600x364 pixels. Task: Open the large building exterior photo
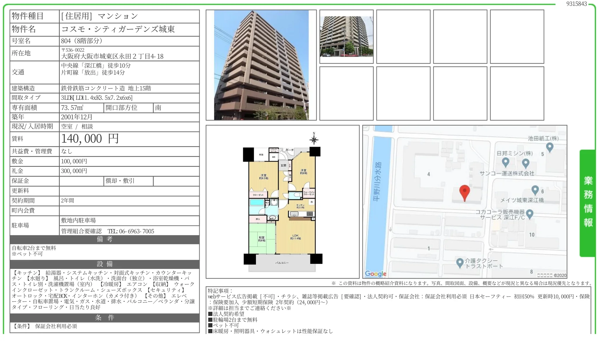(x=261, y=65)
